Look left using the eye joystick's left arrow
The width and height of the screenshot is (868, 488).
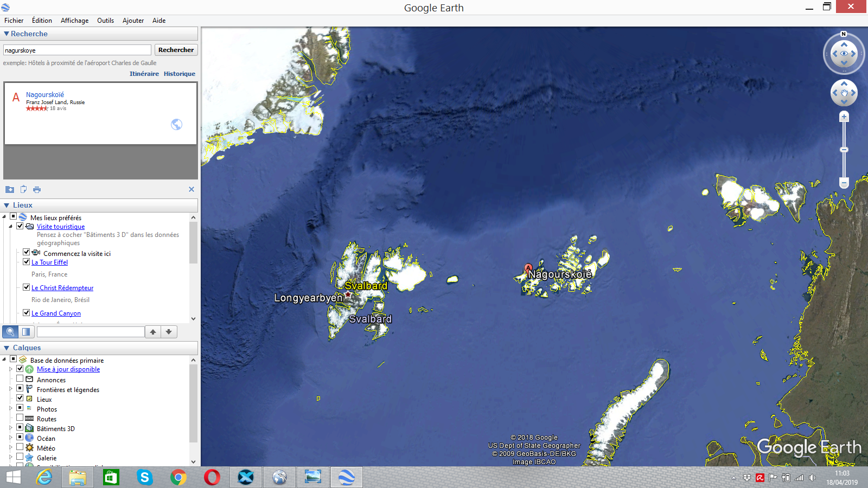pos(835,54)
